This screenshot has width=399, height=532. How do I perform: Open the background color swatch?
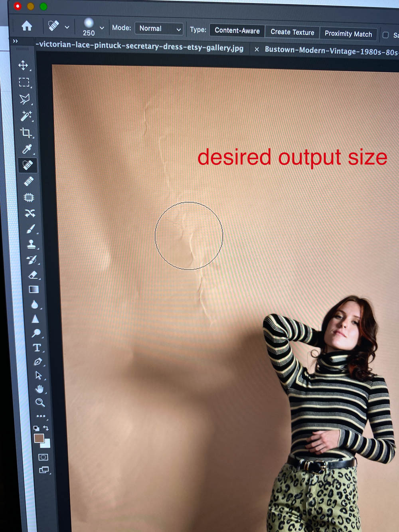tap(47, 444)
